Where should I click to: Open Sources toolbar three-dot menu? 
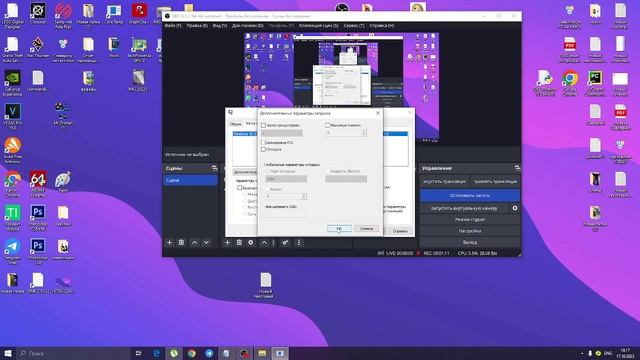pos(299,242)
